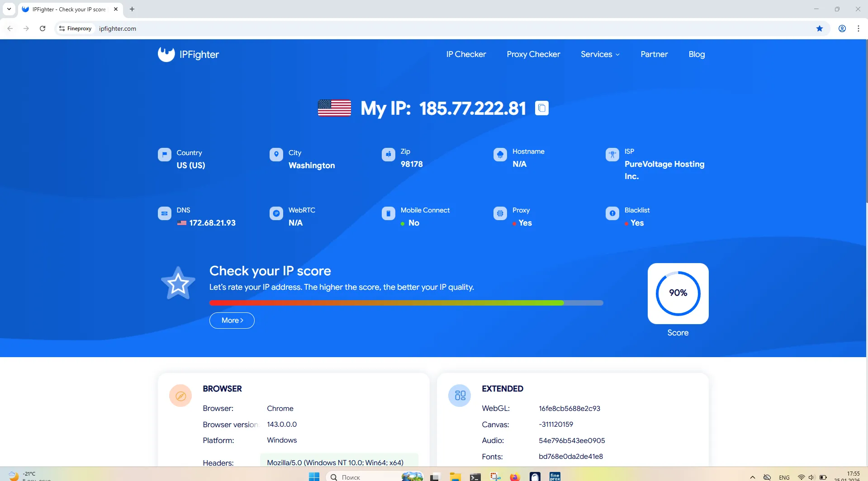Click the Audio value 54e796b543ee0905
The image size is (868, 481).
tap(572, 440)
